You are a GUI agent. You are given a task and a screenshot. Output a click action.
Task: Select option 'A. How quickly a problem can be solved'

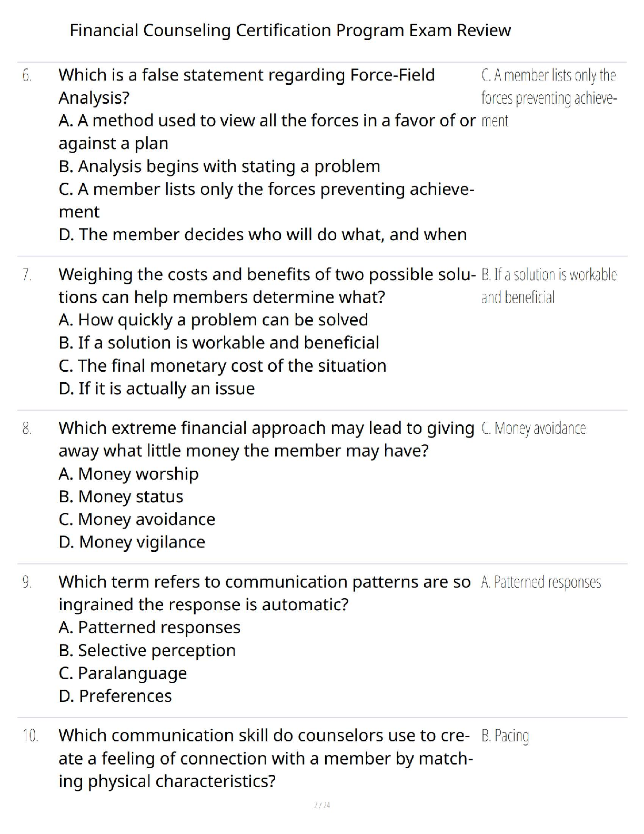pyautogui.click(x=213, y=320)
